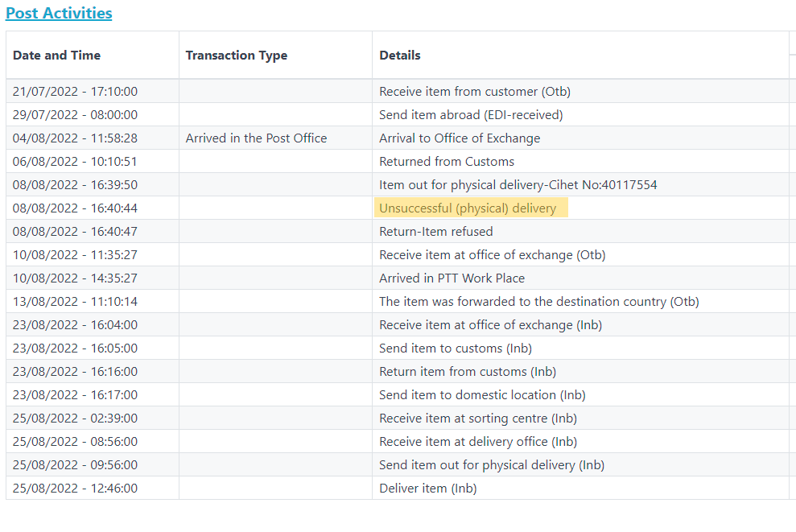Image resolution: width=796 pixels, height=532 pixels.
Task: Click the Transaction Type column header
Action: point(236,56)
